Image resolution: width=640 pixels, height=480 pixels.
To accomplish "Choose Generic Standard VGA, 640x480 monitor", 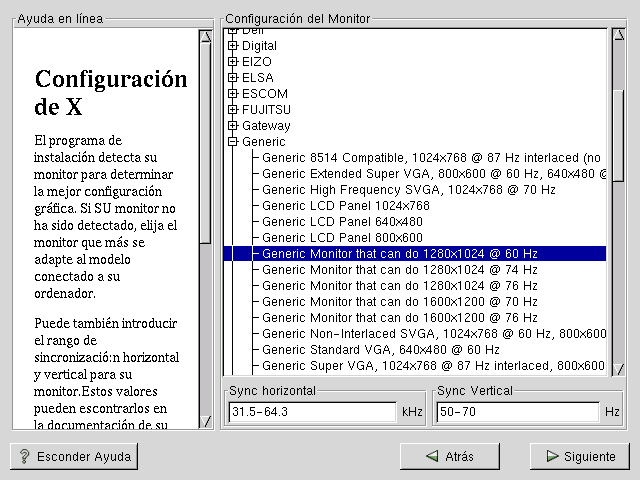I will coord(380,350).
